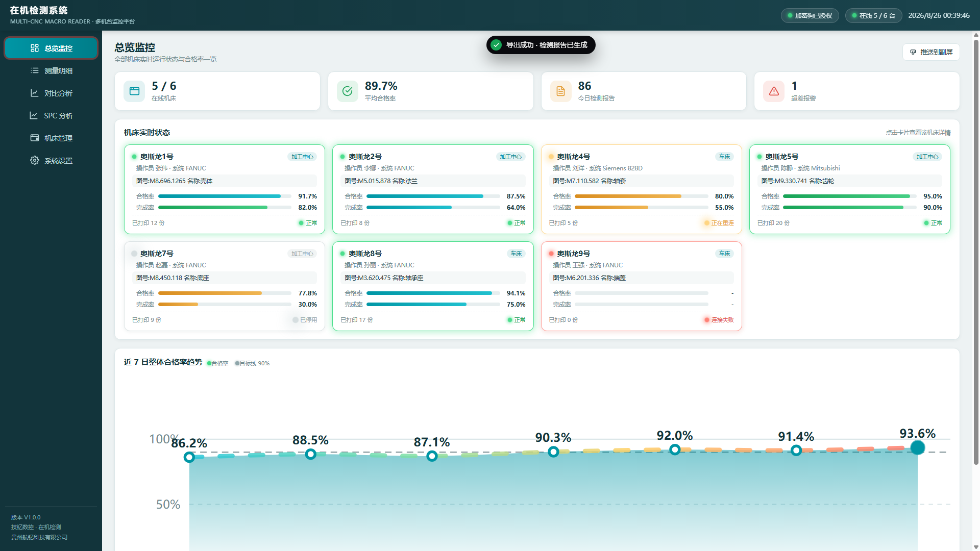Toggle the 目标线 90% legend entry
The width and height of the screenshot is (980, 551).
(252, 363)
